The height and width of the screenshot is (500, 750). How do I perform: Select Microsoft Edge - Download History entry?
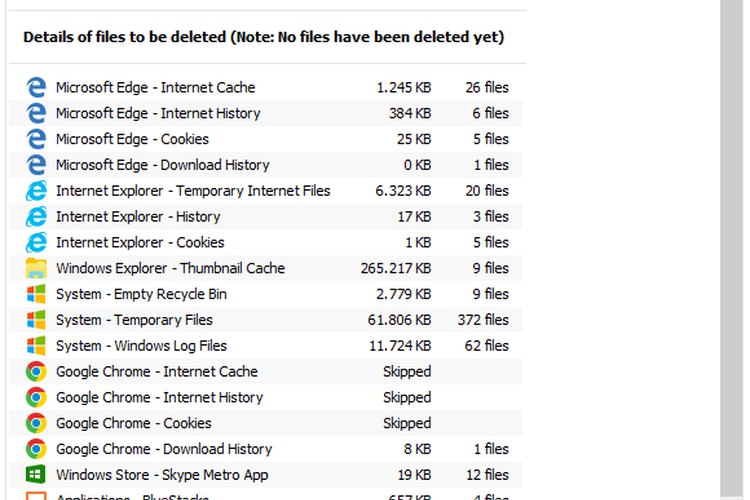coord(265,165)
